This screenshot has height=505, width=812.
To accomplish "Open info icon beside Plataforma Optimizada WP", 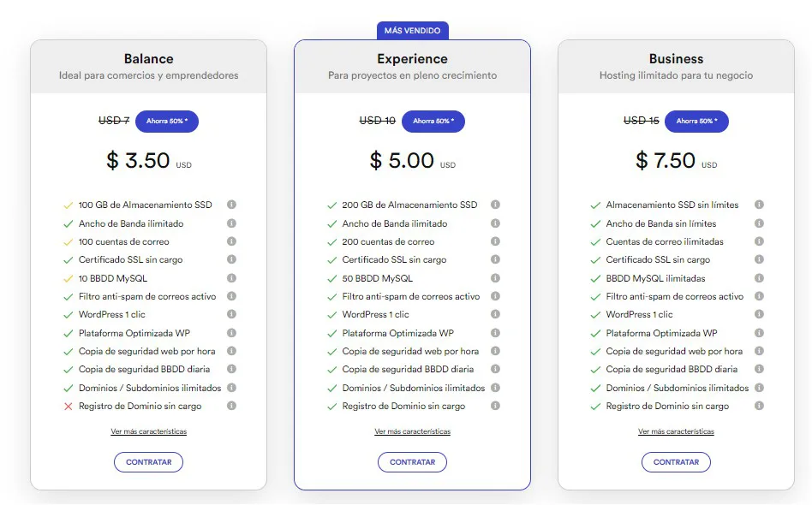I will point(231,333).
